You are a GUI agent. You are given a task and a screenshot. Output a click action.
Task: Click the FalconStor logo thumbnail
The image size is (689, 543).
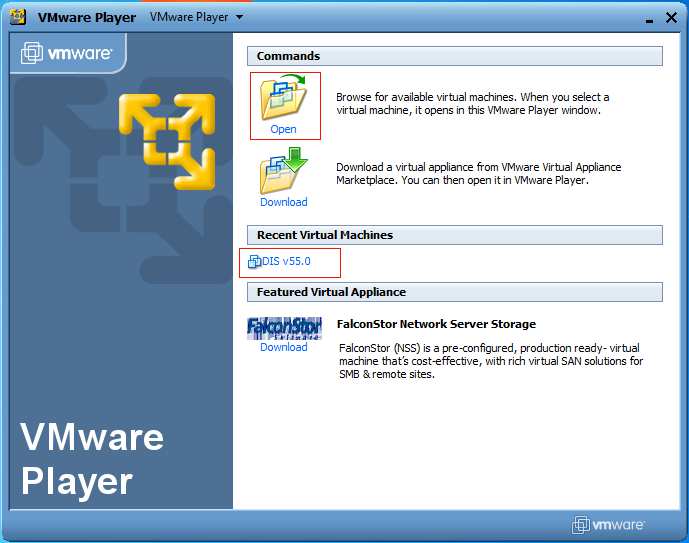click(284, 328)
